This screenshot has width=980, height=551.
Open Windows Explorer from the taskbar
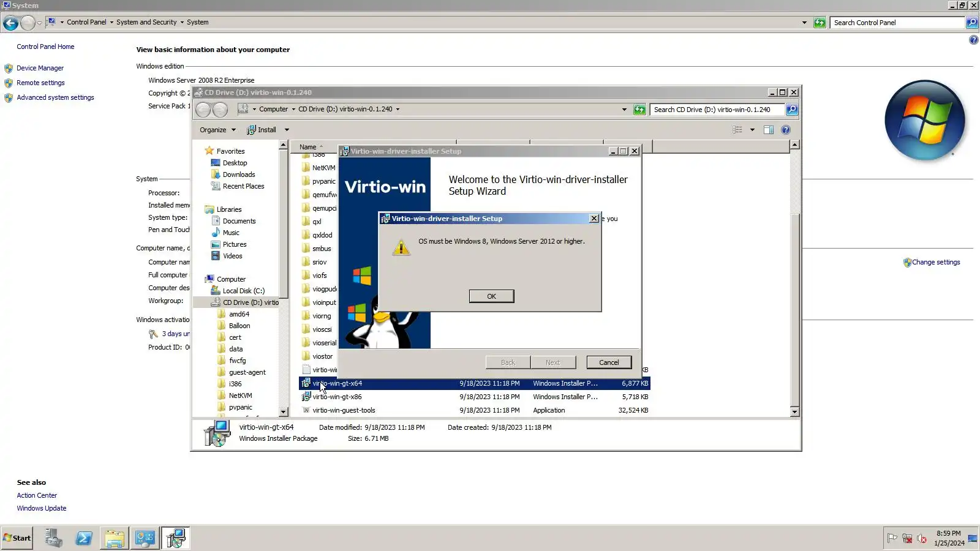pyautogui.click(x=115, y=538)
